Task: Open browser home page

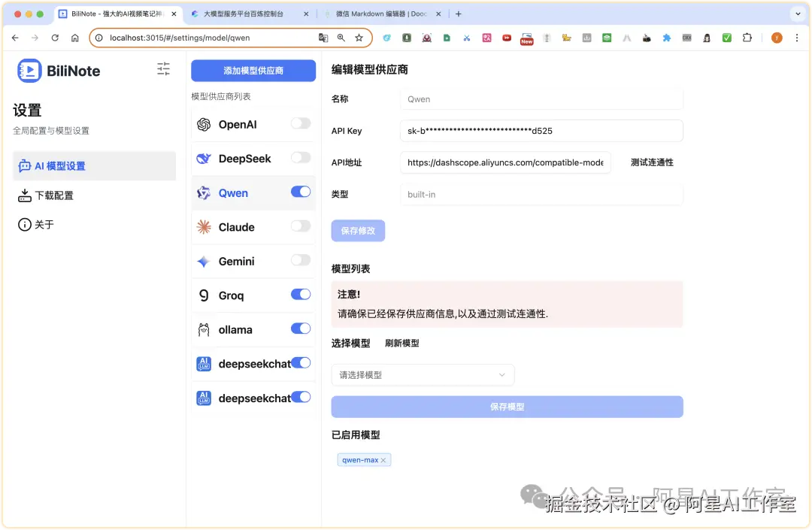Action: [x=75, y=38]
